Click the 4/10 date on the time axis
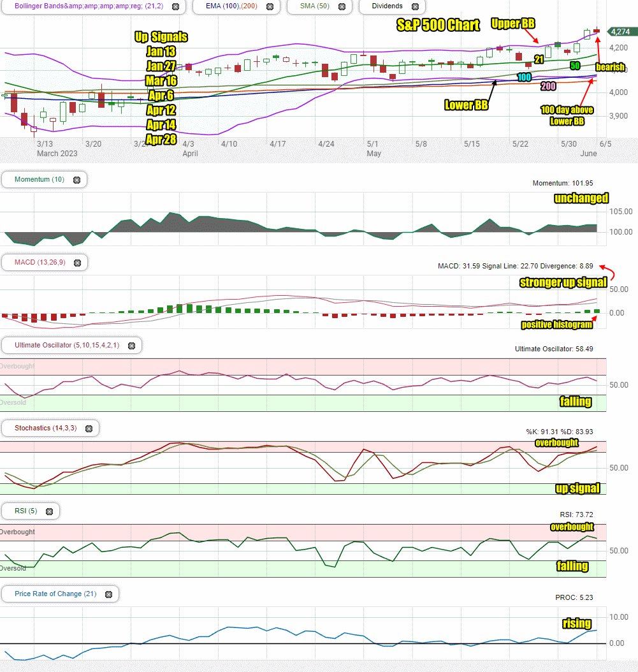 229,144
